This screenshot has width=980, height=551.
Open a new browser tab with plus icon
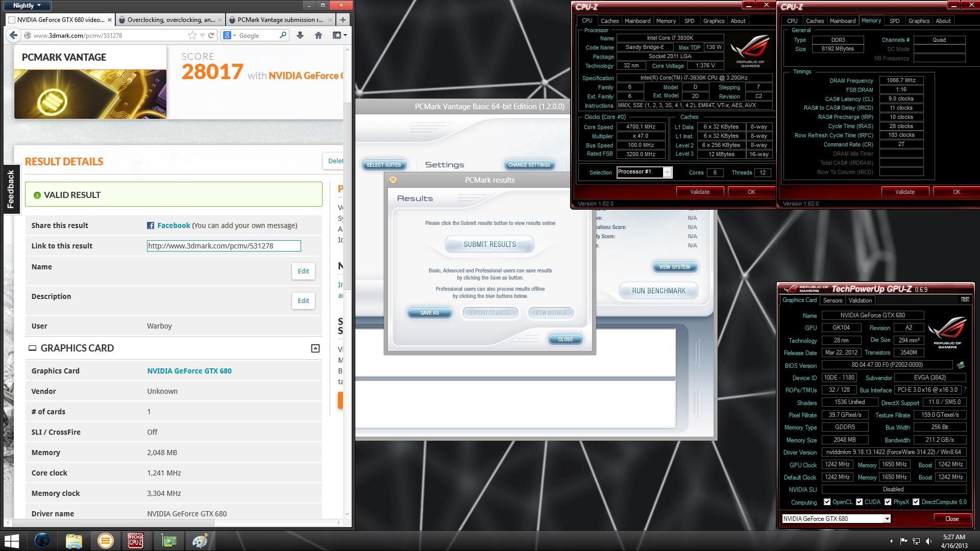[343, 20]
